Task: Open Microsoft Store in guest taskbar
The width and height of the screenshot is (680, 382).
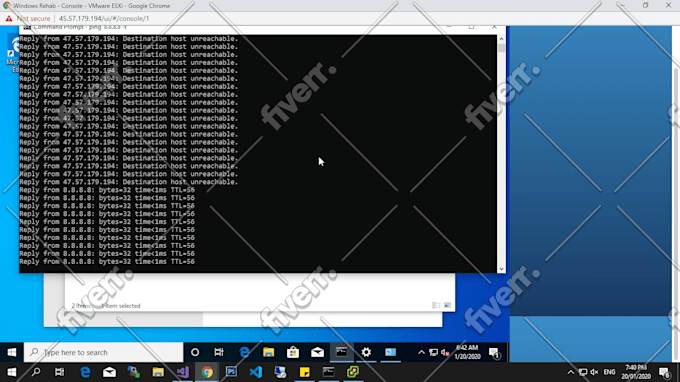Action: click(x=293, y=352)
